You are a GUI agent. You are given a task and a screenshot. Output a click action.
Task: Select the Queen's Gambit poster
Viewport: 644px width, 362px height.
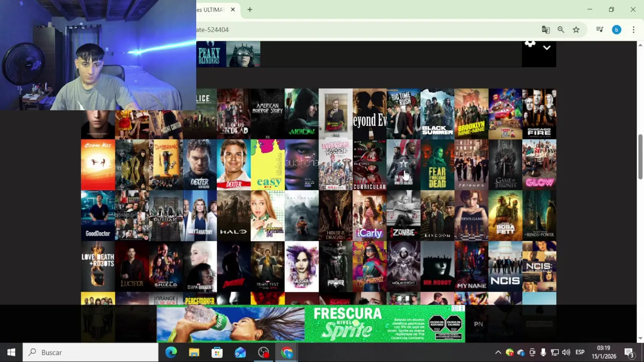click(471, 216)
